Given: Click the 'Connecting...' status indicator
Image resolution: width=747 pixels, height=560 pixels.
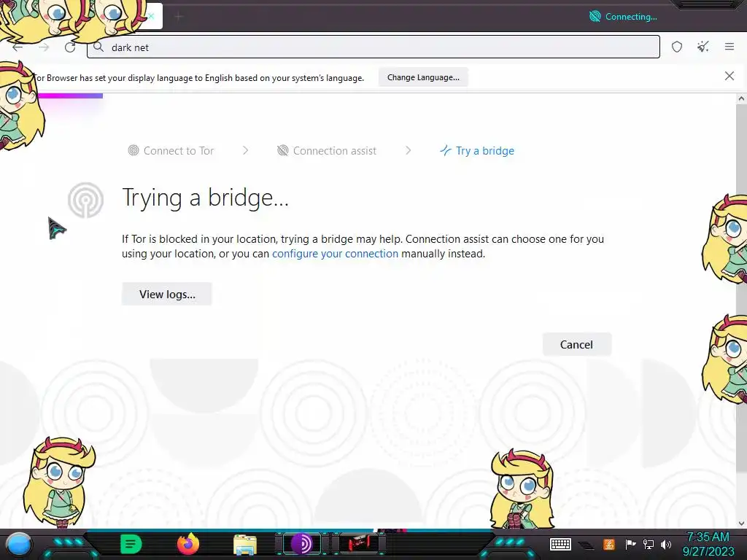Looking at the screenshot, I should click(x=623, y=17).
